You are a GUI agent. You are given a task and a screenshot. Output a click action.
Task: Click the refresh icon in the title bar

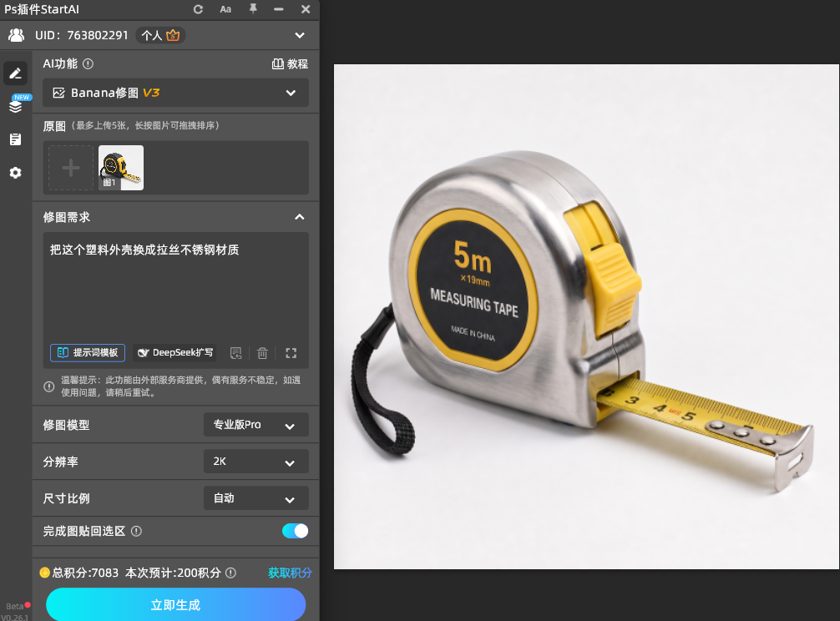(198, 9)
